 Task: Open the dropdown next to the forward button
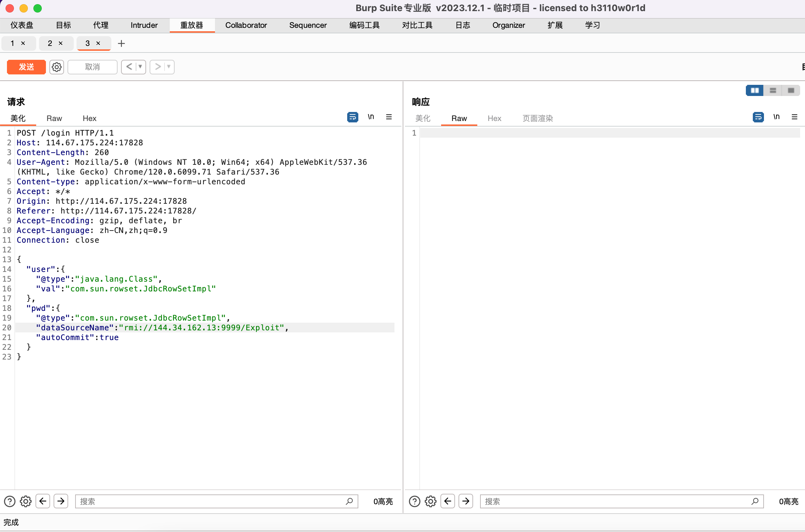[168, 67]
